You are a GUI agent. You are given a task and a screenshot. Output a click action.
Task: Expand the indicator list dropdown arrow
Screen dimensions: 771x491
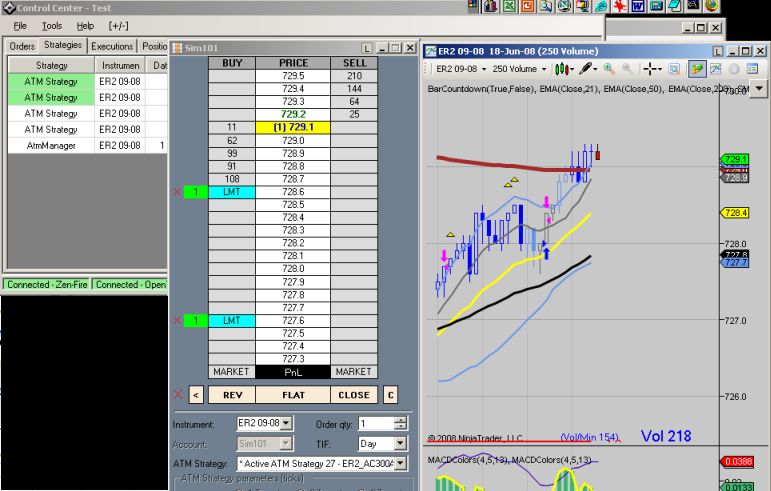pos(759,89)
